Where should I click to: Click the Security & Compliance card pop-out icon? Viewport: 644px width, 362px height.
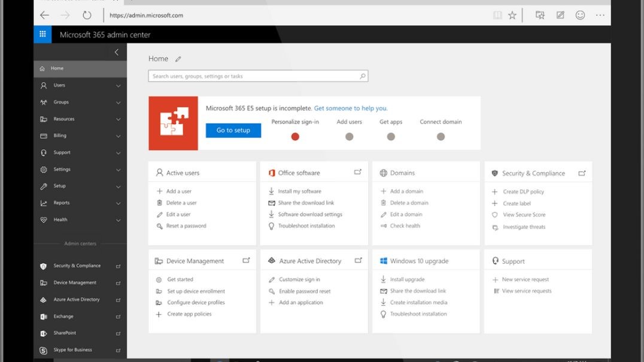point(582,173)
